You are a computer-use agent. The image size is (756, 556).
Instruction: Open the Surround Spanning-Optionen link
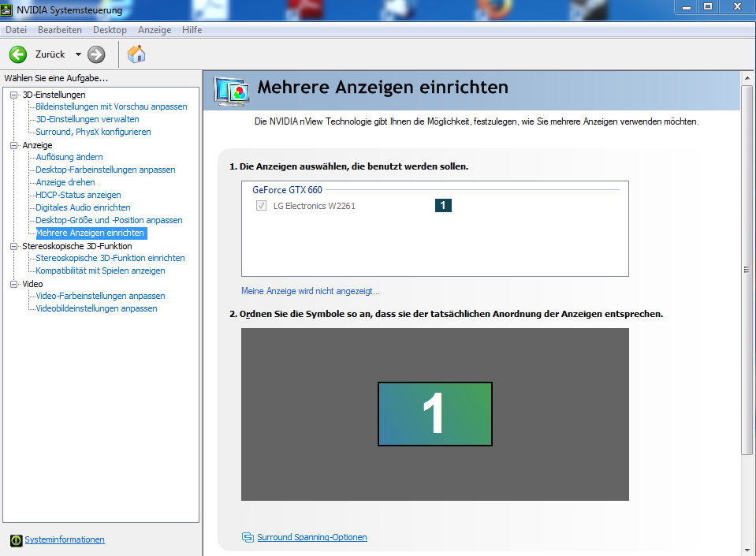[x=312, y=537]
